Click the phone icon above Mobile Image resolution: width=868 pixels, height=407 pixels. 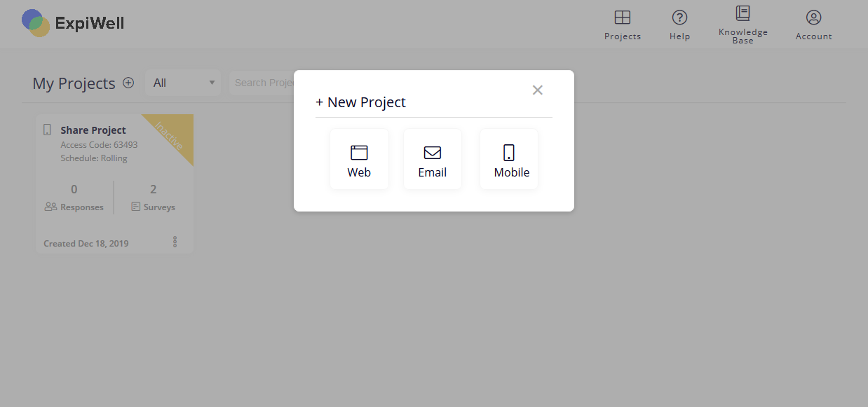coord(509,153)
